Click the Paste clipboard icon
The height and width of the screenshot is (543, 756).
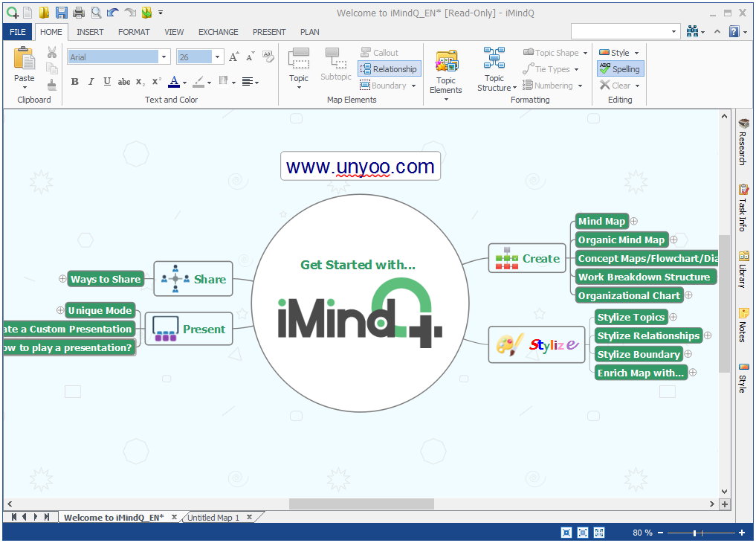coord(24,59)
